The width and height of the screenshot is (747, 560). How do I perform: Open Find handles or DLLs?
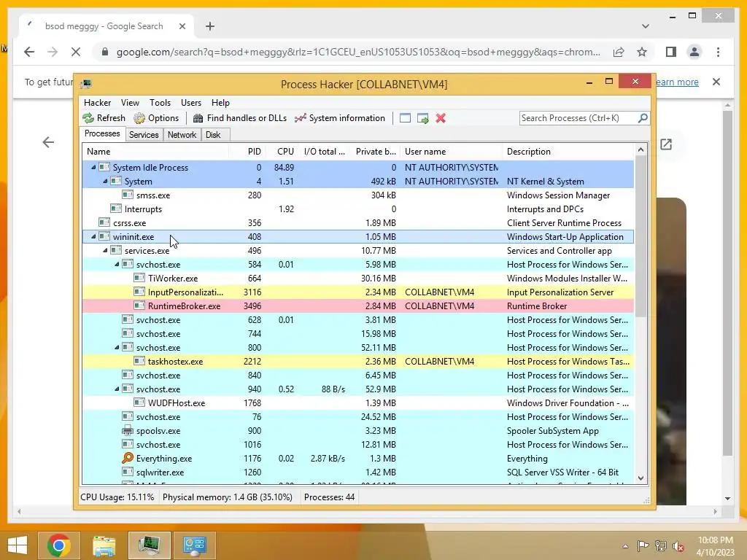pos(239,118)
